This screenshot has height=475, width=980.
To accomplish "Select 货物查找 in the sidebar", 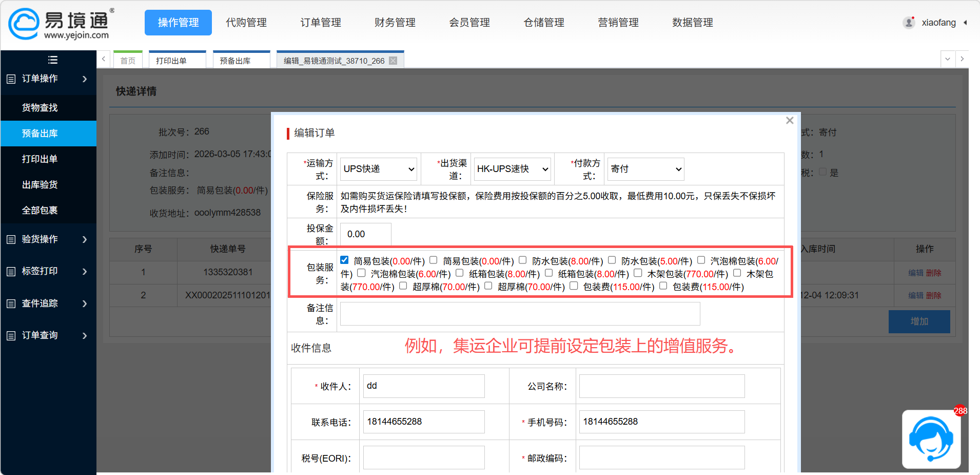I will tap(48, 108).
